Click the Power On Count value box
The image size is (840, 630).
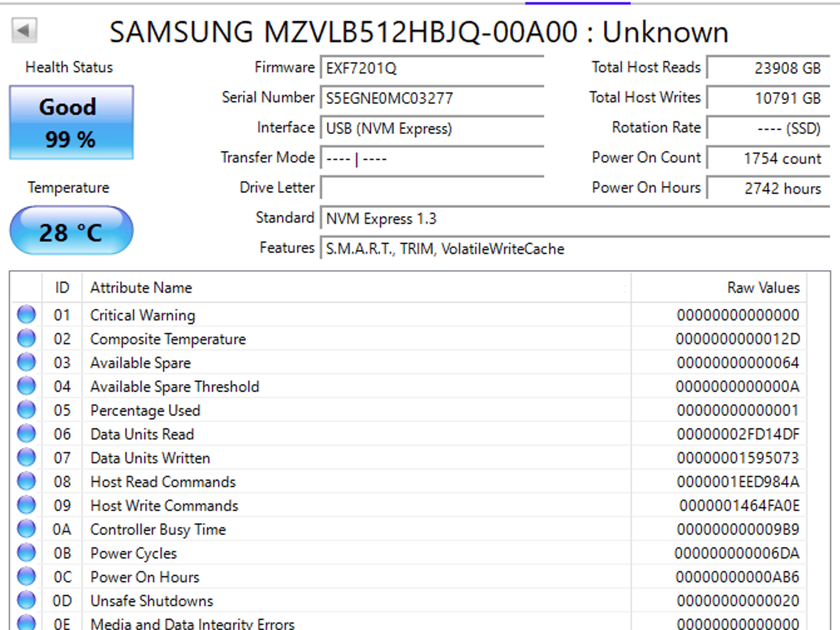768,158
